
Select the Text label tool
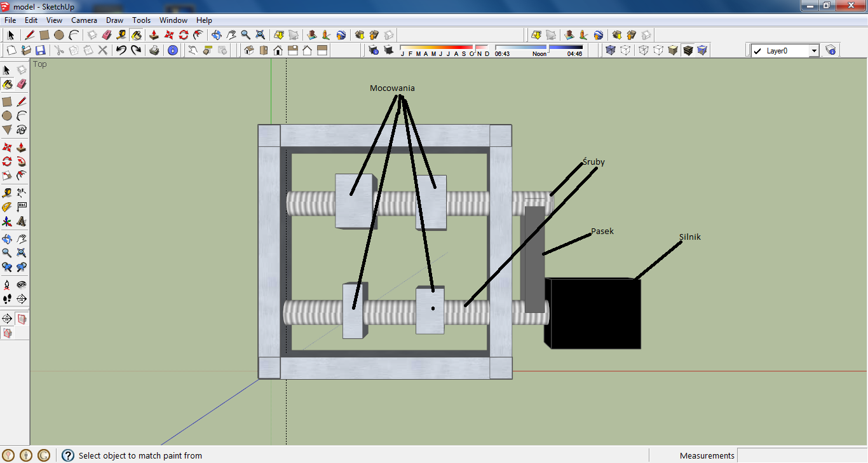pos(22,207)
